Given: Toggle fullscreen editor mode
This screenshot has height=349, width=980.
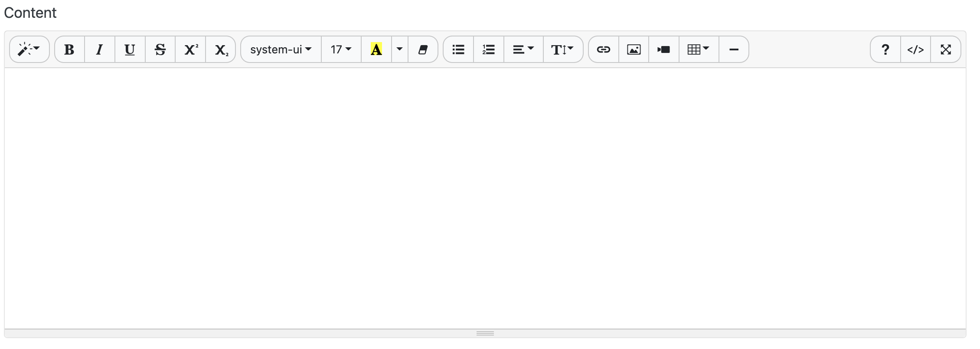Looking at the screenshot, I should click(x=946, y=49).
